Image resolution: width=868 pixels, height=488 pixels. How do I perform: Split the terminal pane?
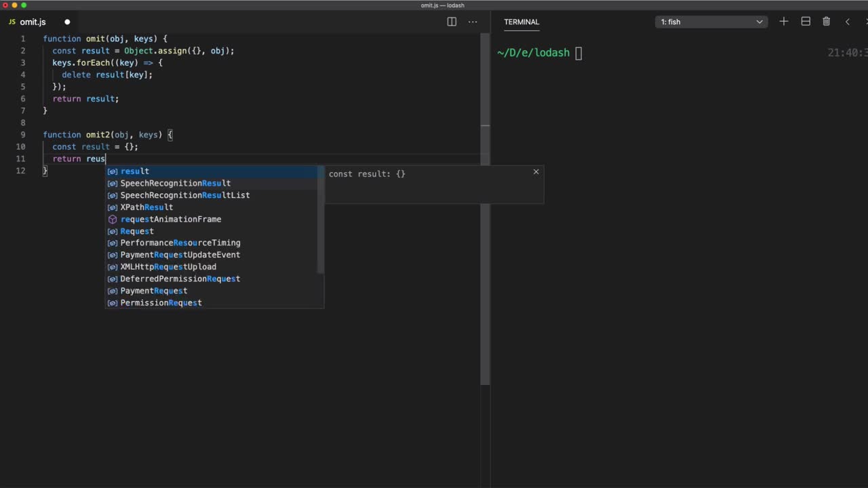click(806, 22)
